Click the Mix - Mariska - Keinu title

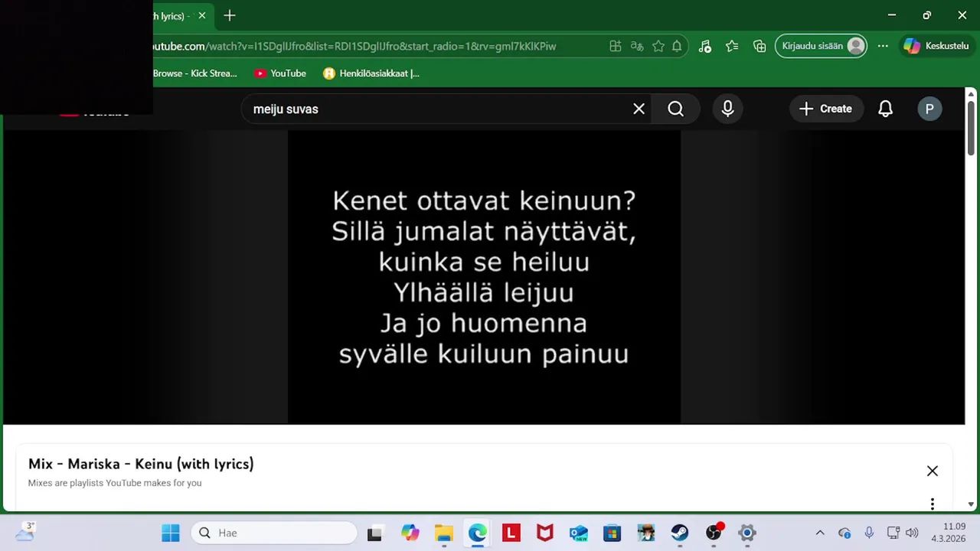[x=141, y=464]
